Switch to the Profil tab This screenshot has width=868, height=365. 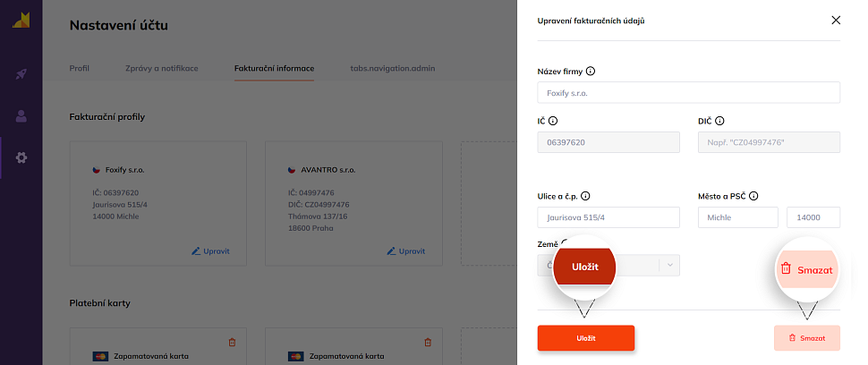click(x=80, y=68)
